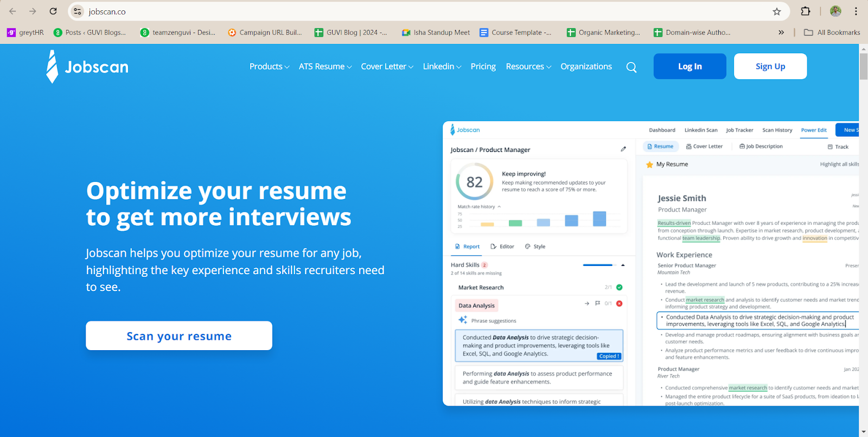Select the Editor tab
868x437 pixels.
click(x=502, y=246)
